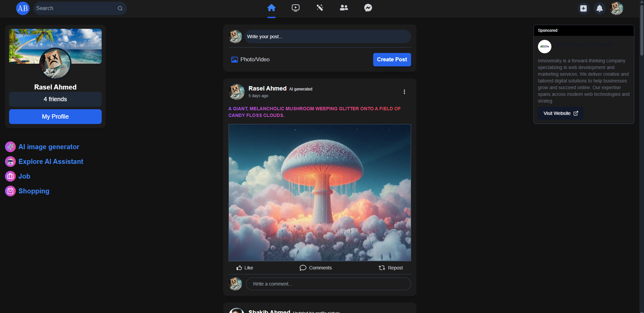Open Messenger chat icon

point(368,8)
